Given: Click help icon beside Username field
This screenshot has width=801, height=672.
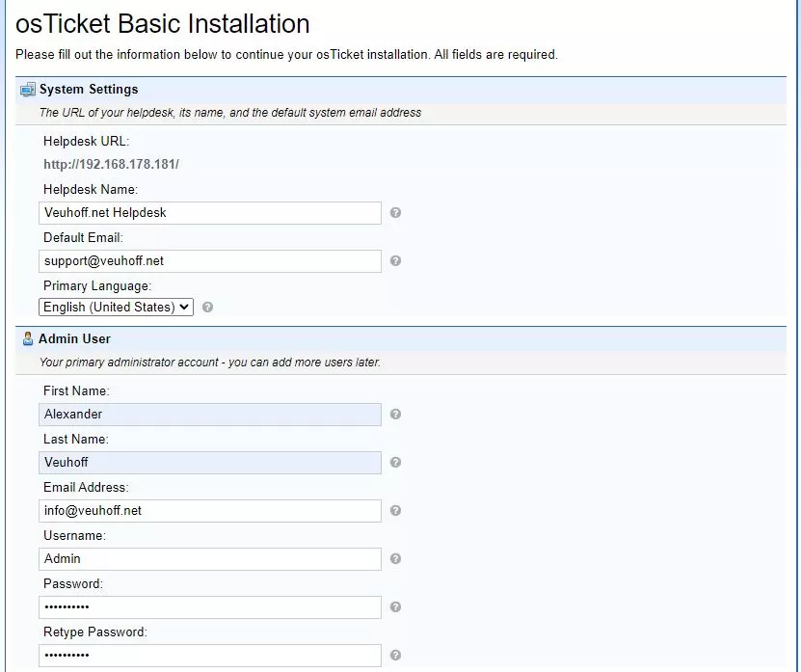Looking at the screenshot, I should click(x=395, y=558).
